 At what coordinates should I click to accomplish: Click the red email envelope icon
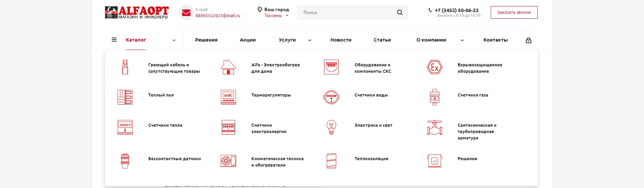coord(186,13)
